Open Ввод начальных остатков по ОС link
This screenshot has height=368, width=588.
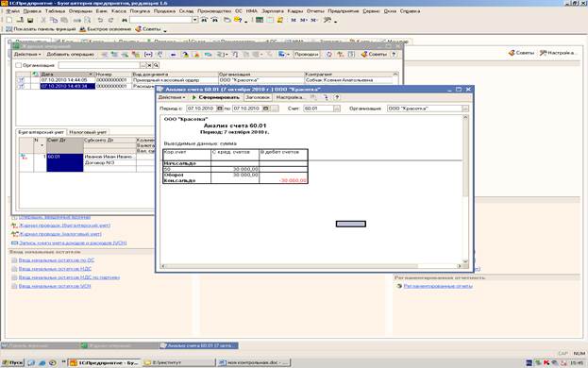[x=57, y=260]
